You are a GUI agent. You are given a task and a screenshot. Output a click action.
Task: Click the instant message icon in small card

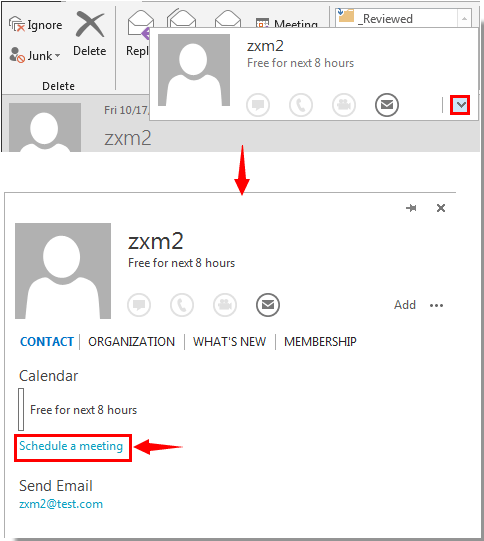(x=258, y=105)
